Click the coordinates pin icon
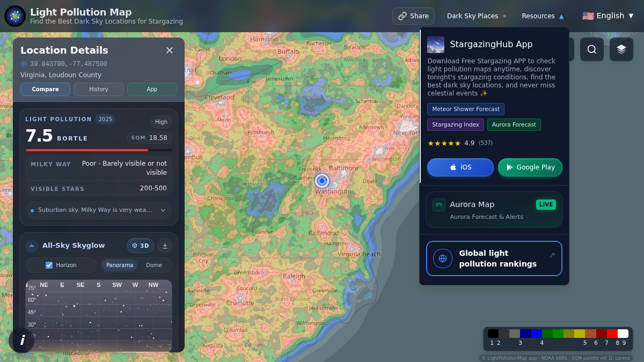 coord(24,64)
